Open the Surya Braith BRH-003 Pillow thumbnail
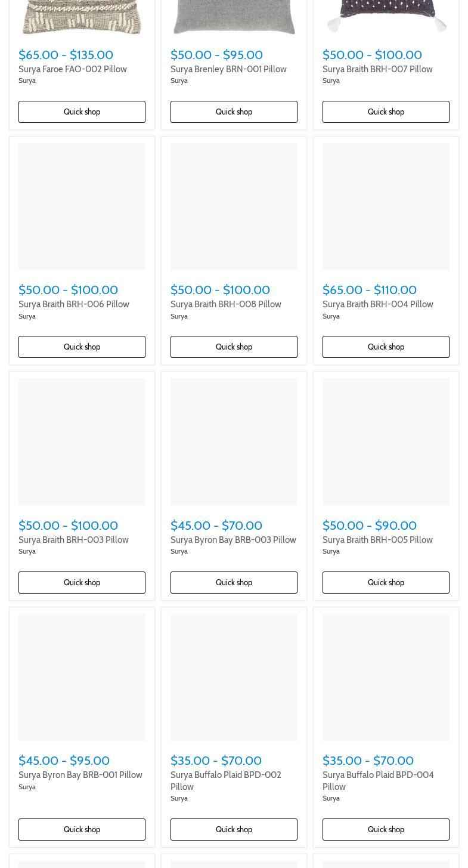This screenshot has height=868, width=468. [82, 441]
